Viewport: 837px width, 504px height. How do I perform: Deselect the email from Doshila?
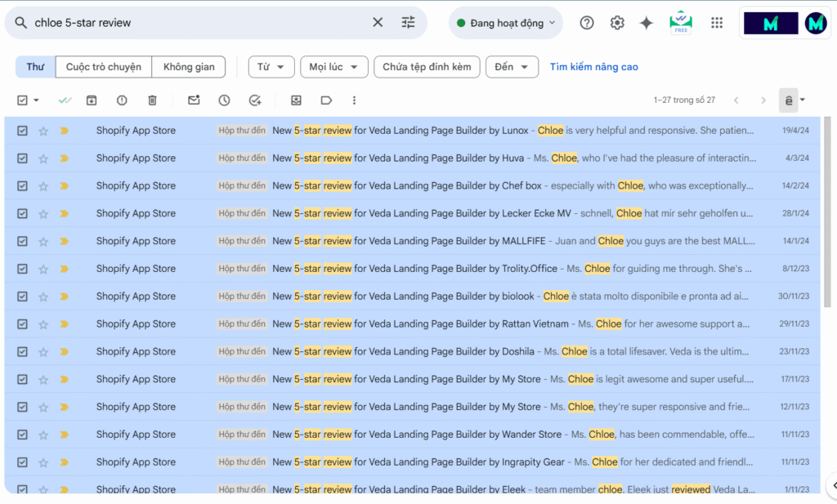(20, 351)
